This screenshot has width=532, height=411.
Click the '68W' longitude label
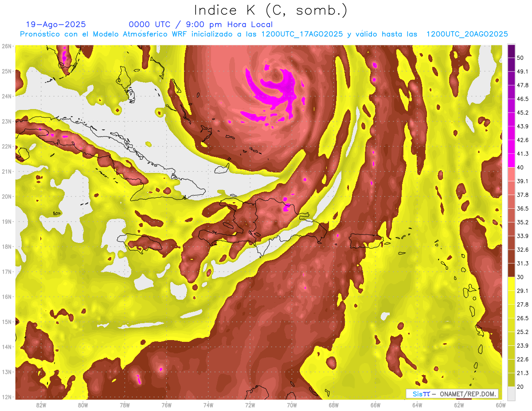(334, 405)
